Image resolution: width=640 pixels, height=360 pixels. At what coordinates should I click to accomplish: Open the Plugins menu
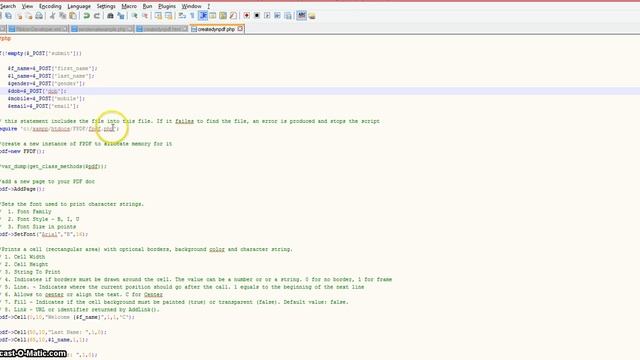coord(167,6)
